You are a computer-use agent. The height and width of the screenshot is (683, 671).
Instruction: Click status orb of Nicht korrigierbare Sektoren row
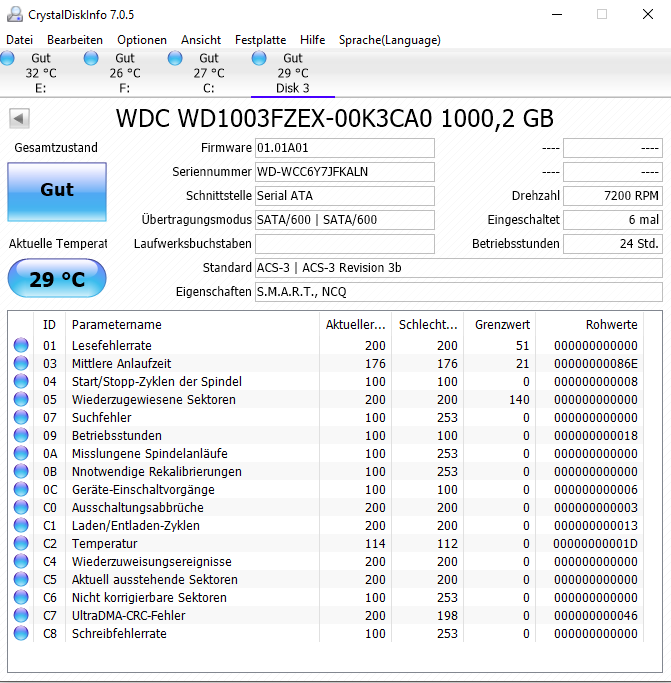(21, 597)
